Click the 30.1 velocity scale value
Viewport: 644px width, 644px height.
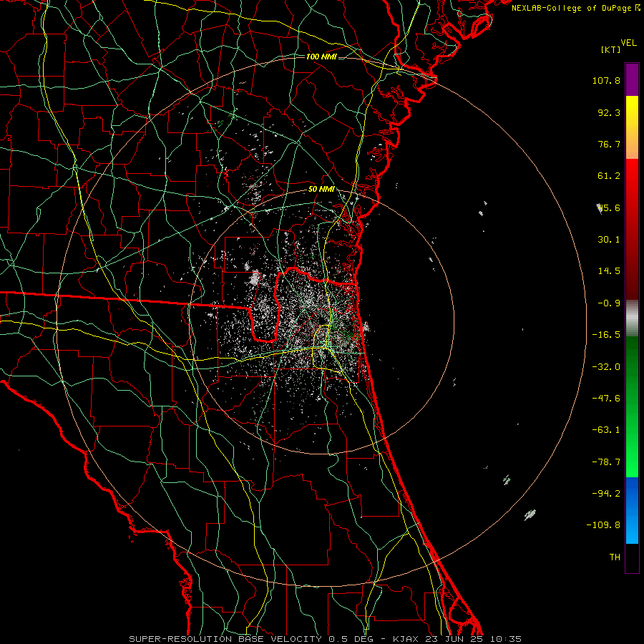coord(609,239)
